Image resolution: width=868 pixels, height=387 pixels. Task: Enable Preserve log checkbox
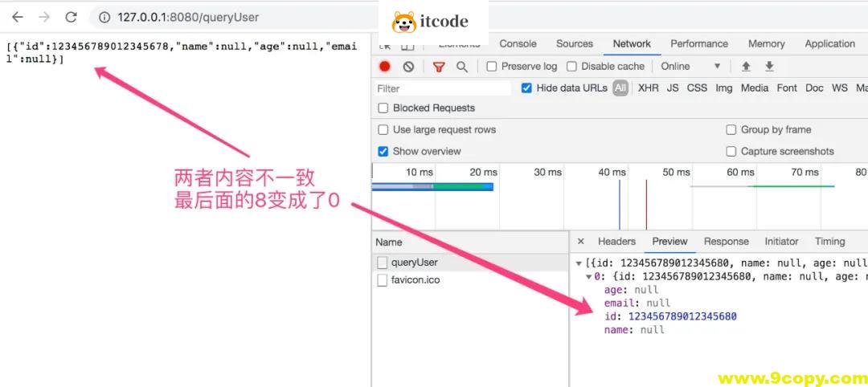pyautogui.click(x=492, y=67)
